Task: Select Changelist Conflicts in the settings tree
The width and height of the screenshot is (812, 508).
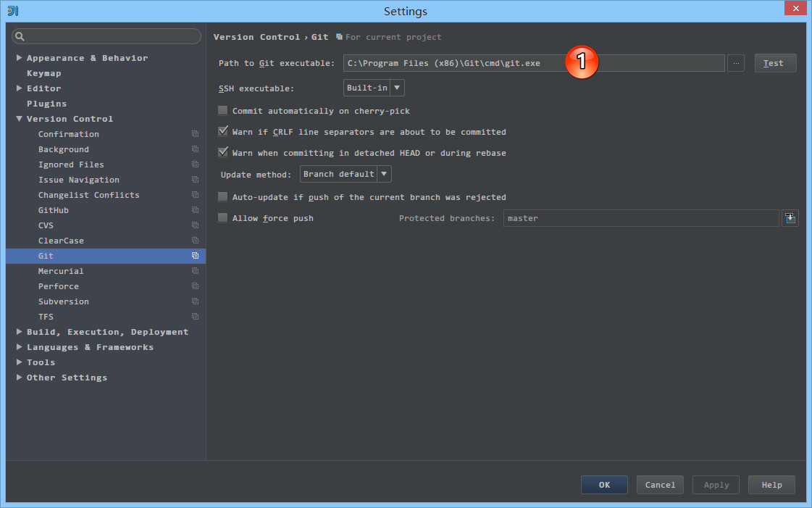Action: pyautogui.click(x=88, y=195)
